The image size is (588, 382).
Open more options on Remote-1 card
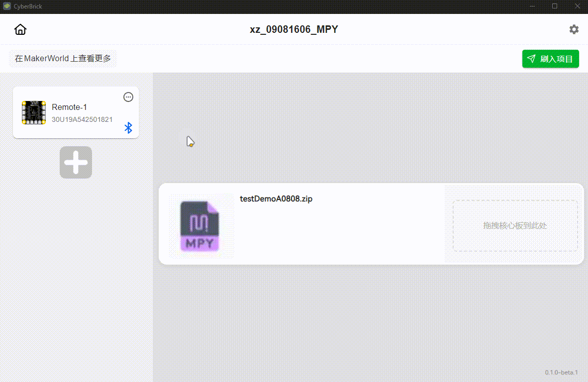point(128,97)
